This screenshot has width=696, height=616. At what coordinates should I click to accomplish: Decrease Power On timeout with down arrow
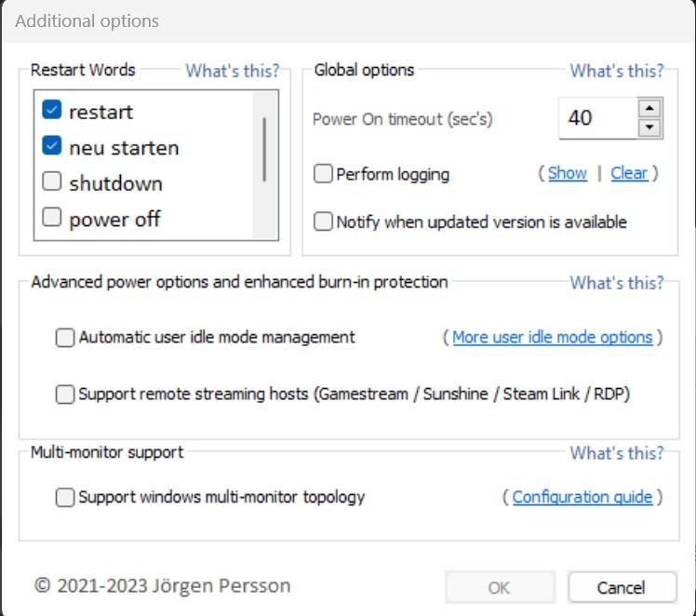click(649, 127)
